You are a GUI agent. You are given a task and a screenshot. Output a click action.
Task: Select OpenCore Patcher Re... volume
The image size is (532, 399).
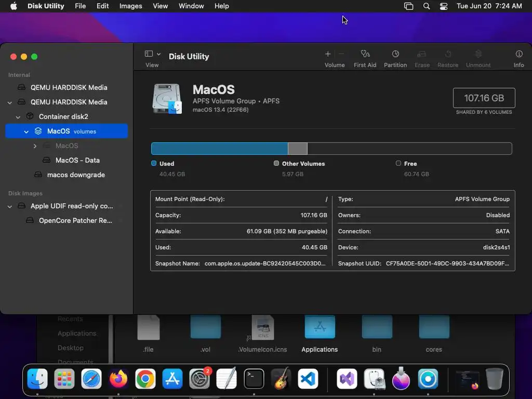point(66,220)
